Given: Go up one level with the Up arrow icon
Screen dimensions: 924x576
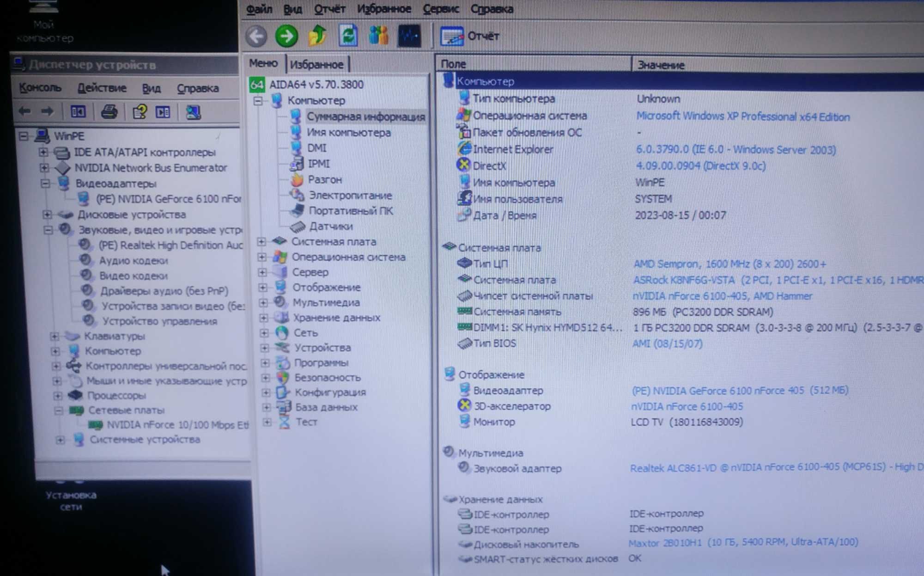Looking at the screenshot, I should click(317, 36).
